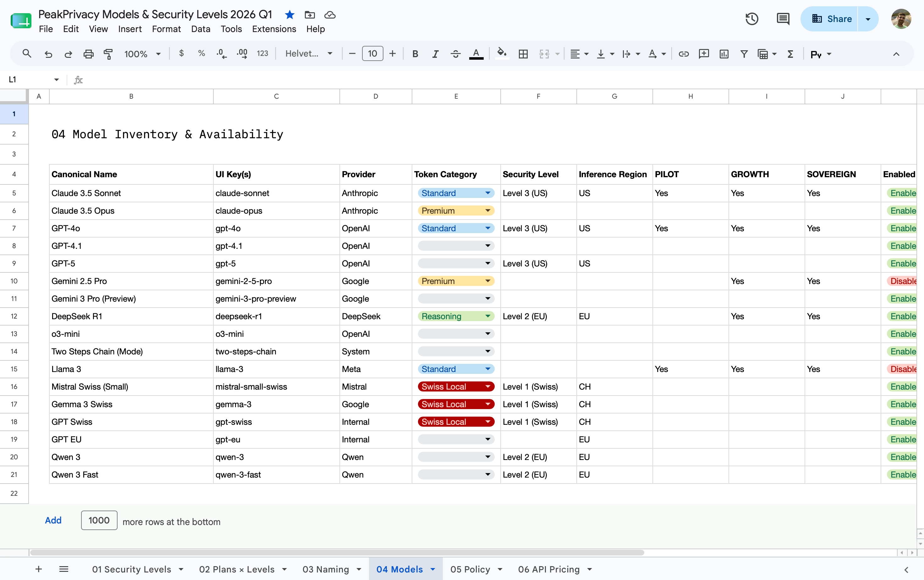The height and width of the screenshot is (580, 924).
Task: Toggle strikethrough formatting
Action: tap(455, 54)
